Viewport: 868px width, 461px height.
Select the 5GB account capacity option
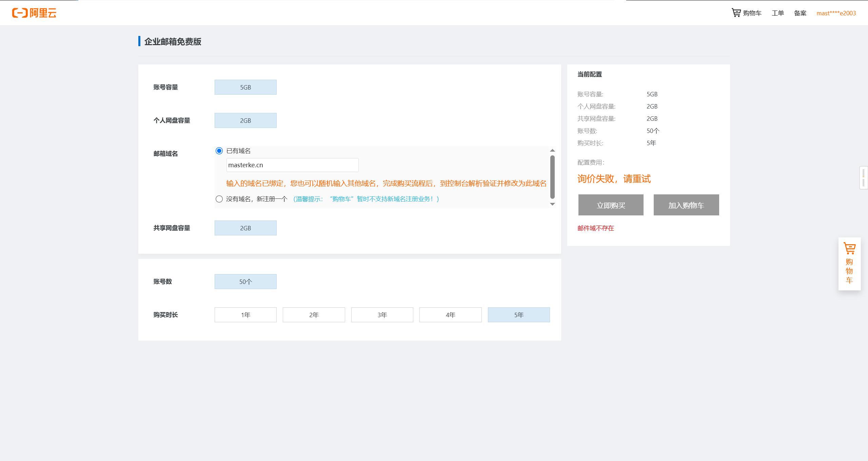pos(245,88)
